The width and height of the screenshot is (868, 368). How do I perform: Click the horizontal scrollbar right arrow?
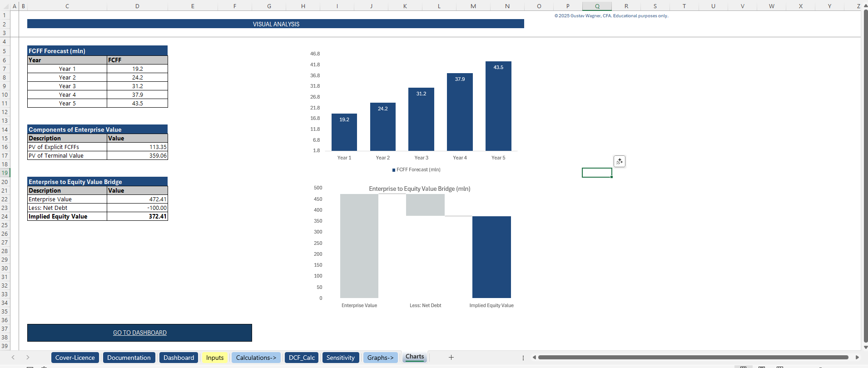(x=857, y=358)
